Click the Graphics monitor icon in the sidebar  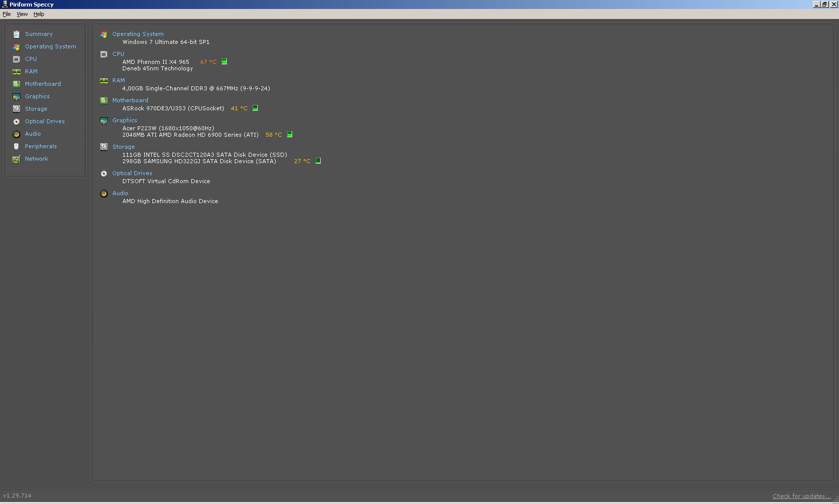pos(16,97)
